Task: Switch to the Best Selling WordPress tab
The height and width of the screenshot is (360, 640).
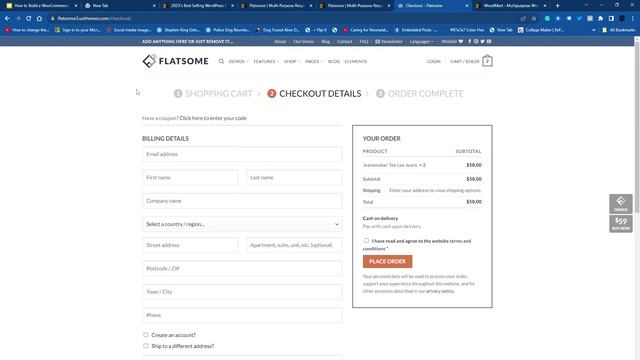Action: tap(198, 6)
